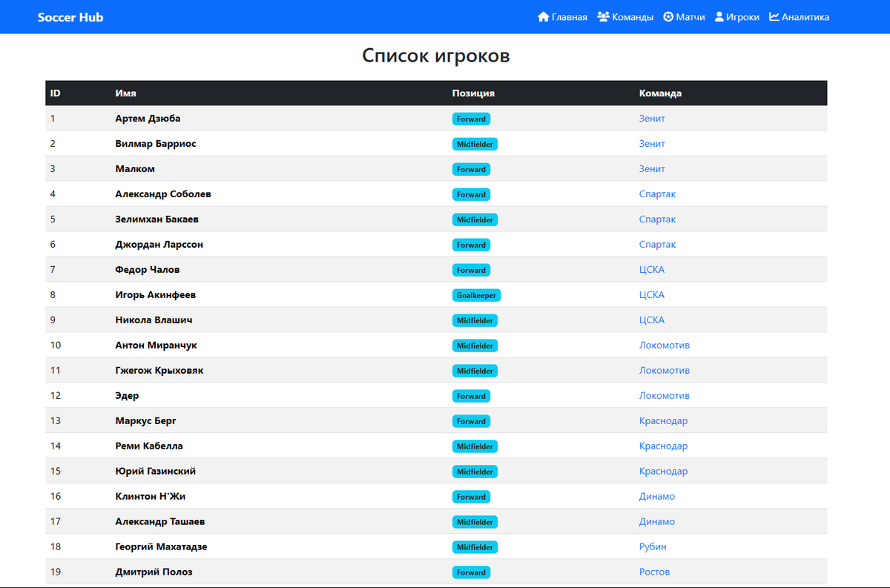Click the home icon beside Главная

point(544,17)
